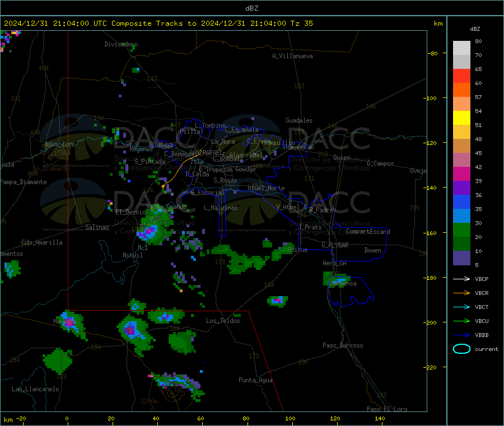Click the green VBCU arrow icon
The height and width of the screenshot is (426, 504).
coord(461,321)
